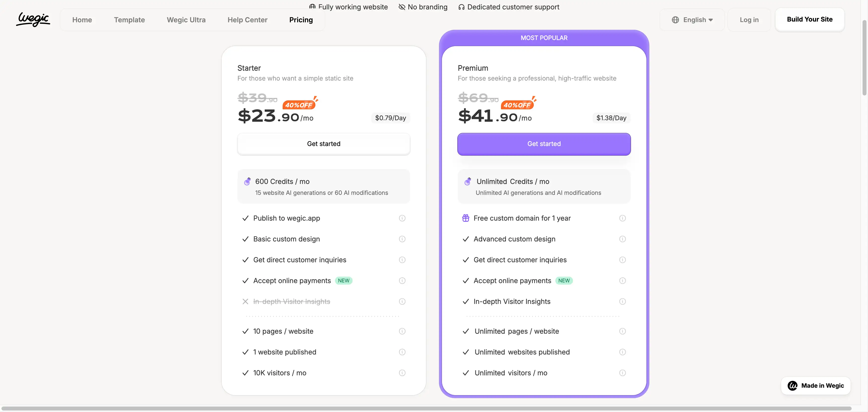Image resolution: width=868 pixels, height=412 pixels.
Task: Click the No branding crossed-eye icon
Action: click(x=402, y=7)
